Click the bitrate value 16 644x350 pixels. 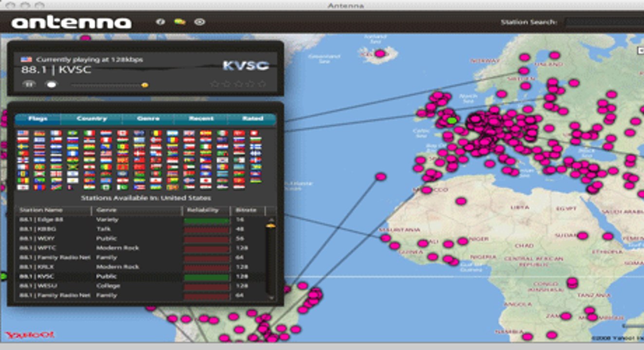pos(239,220)
